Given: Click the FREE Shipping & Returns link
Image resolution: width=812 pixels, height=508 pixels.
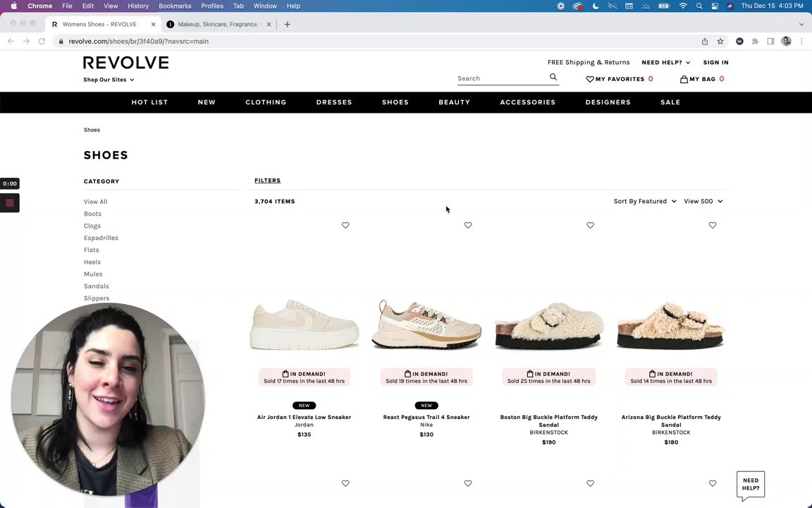Looking at the screenshot, I should (x=589, y=62).
